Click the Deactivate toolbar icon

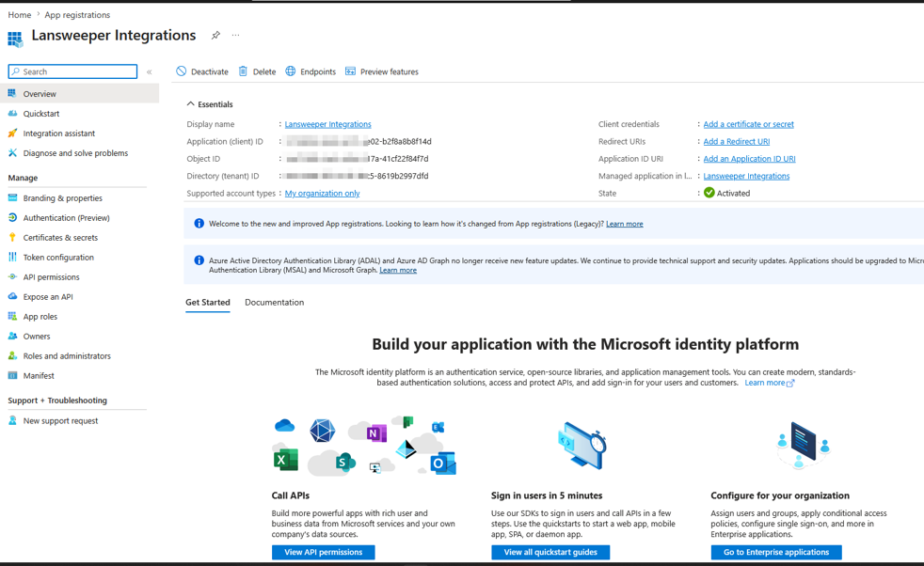coord(181,71)
